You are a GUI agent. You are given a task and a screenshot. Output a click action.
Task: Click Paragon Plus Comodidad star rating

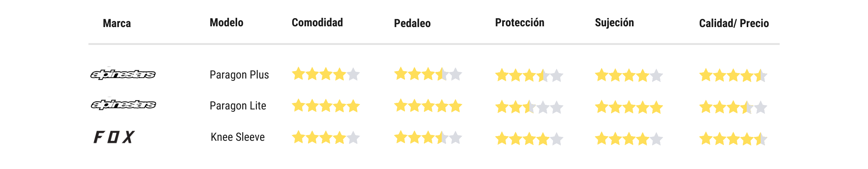[325, 74]
